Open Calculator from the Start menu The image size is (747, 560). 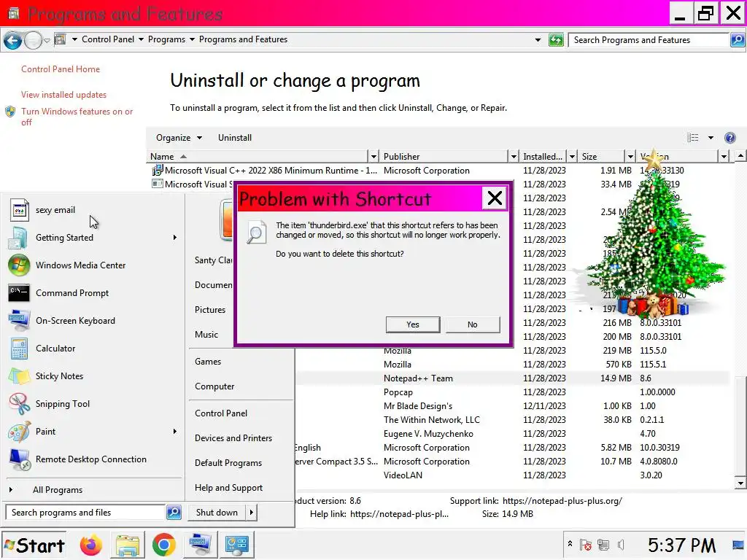pos(55,348)
